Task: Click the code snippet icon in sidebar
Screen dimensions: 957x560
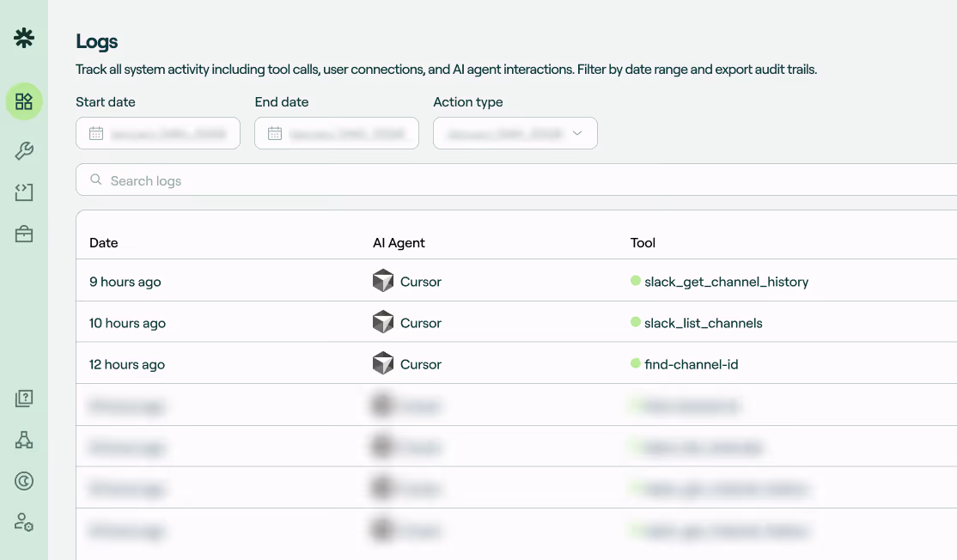Action: pos(23,192)
